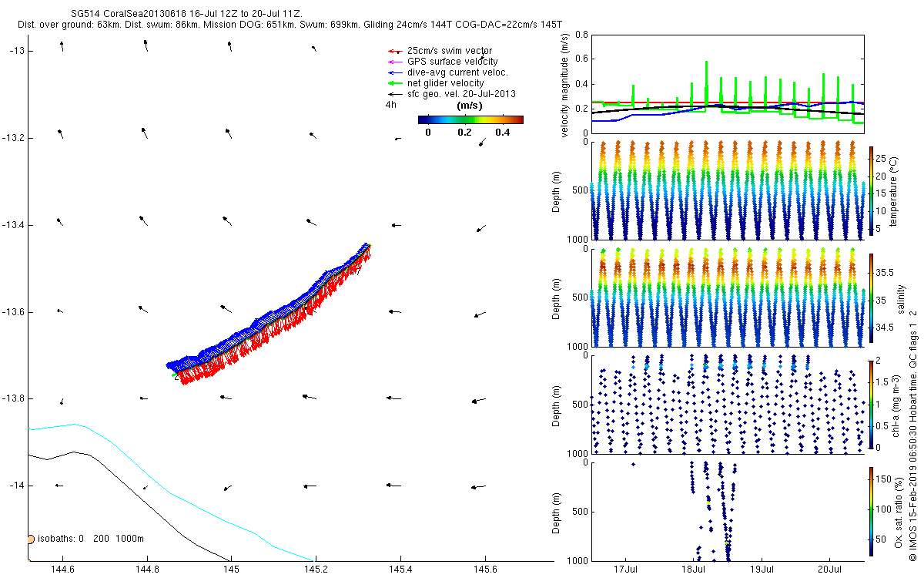The width and height of the screenshot is (924, 578).
Task: Click the '25' tick on temperature colorbar
Action: pyautogui.click(x=881, y=160)
